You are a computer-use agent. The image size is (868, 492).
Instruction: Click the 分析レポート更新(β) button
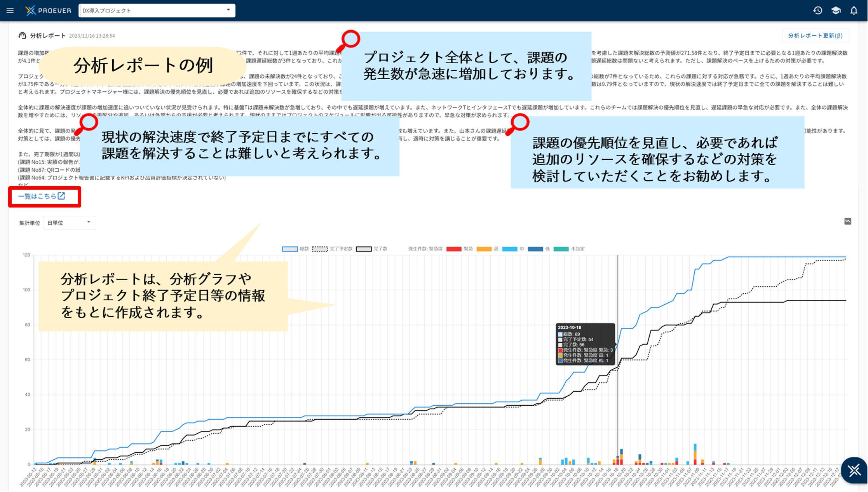tap(815, 36)
